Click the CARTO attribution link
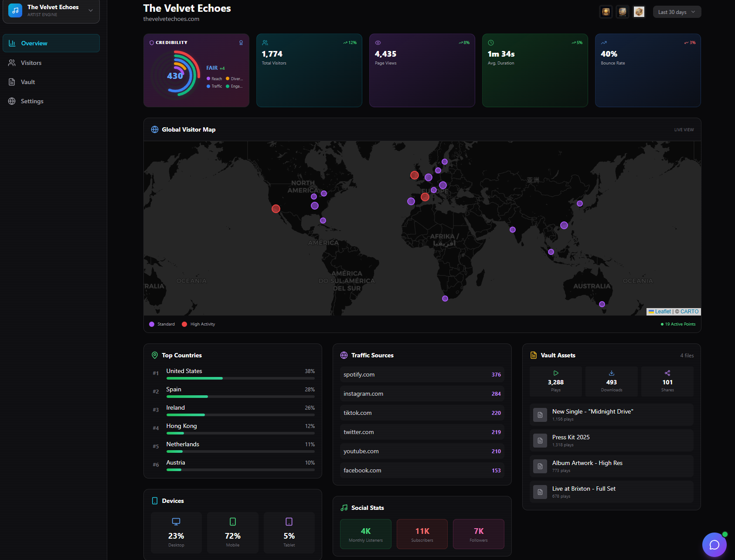The width and height of the screenshot is (735, 560). pyautogui.click(x=689, y=312)
